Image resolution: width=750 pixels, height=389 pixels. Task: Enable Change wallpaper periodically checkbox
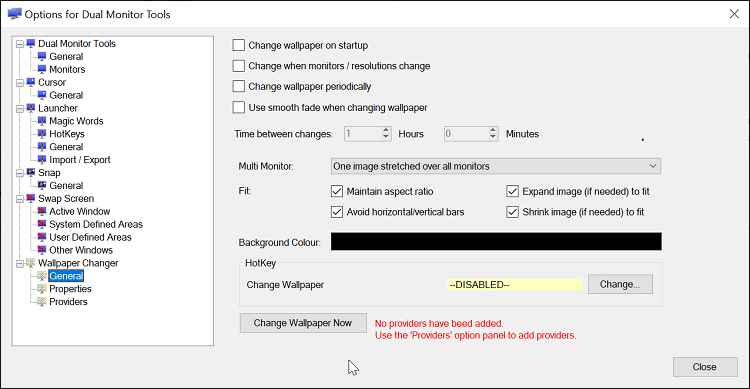click(239, 87)
